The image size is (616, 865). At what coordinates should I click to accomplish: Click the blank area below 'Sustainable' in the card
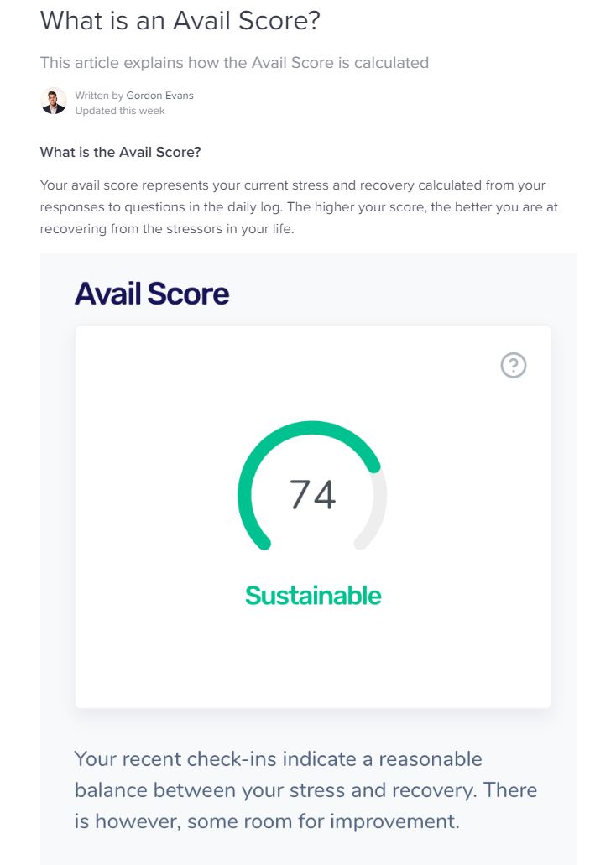point(312,659)
